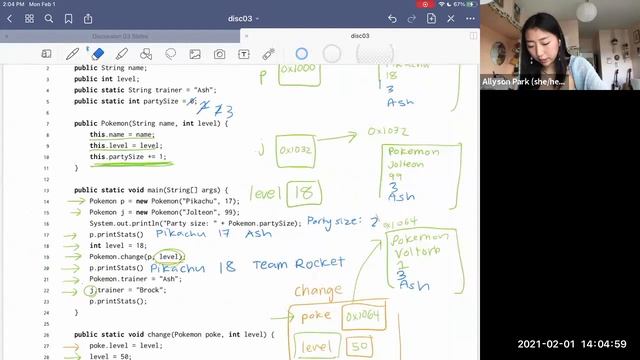Choose the small blue-ringed eraser size

coord(302,54)
